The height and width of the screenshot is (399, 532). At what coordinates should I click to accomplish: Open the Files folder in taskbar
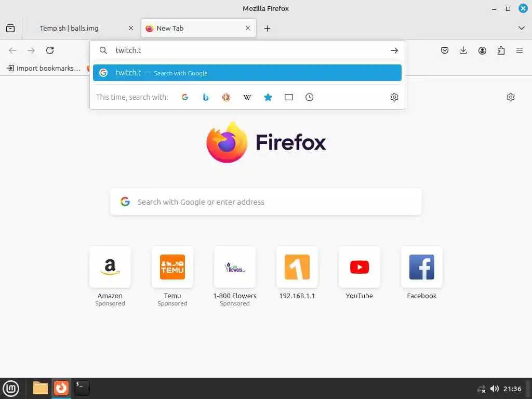click(x=41, y=388)
